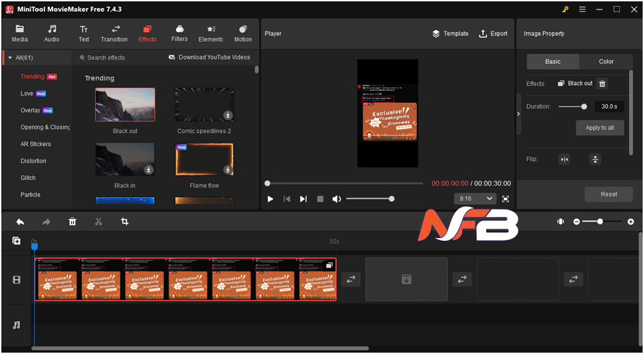The height and width of the screenshot is (354, 644).
Task: Choose the Glitch category
Action: (x=28, y=177)
